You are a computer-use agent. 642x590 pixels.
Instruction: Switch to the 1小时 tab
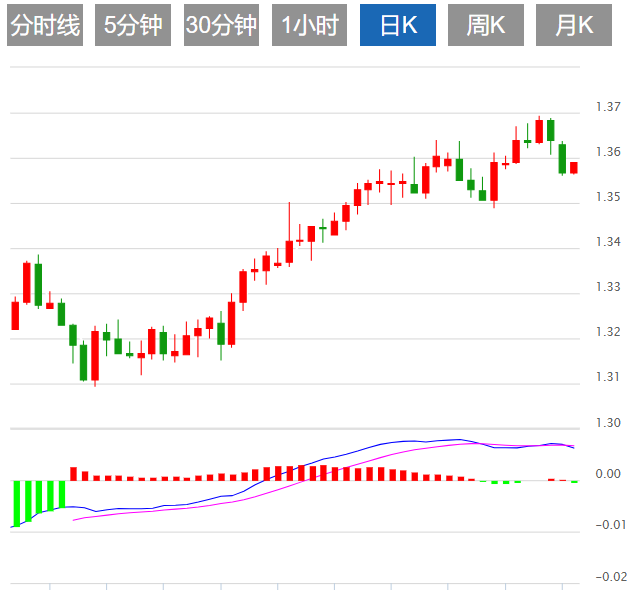[x=309, y=26]
